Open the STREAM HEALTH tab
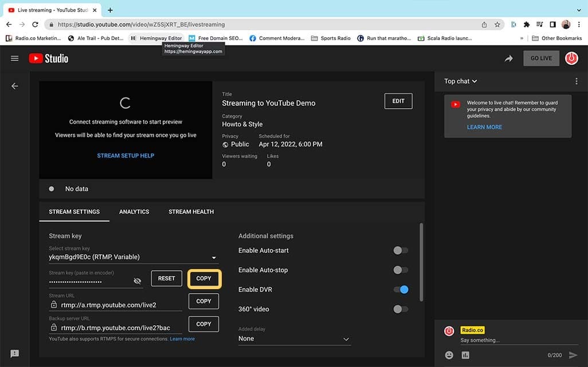Viewport: 588px width, 367px height. 191,211
